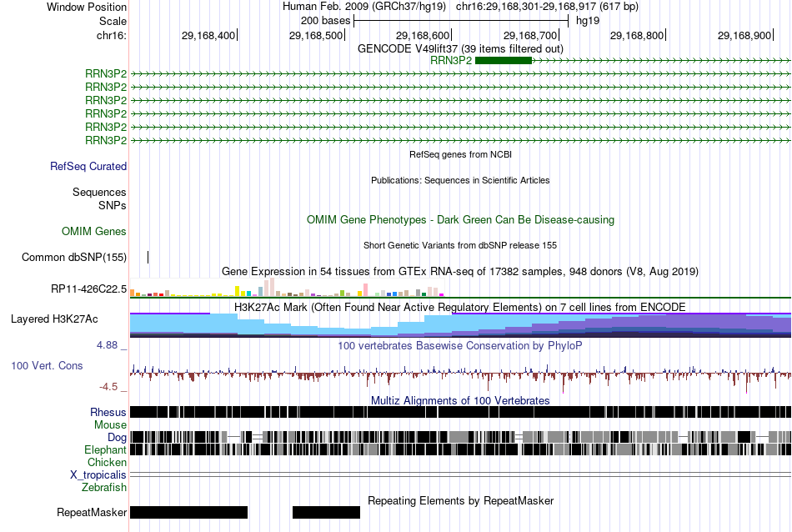Open the "Multiz Alignments of 100 Vertebrates" title
The height and width of the screenshot is (532, 792).
click(460, 400)
